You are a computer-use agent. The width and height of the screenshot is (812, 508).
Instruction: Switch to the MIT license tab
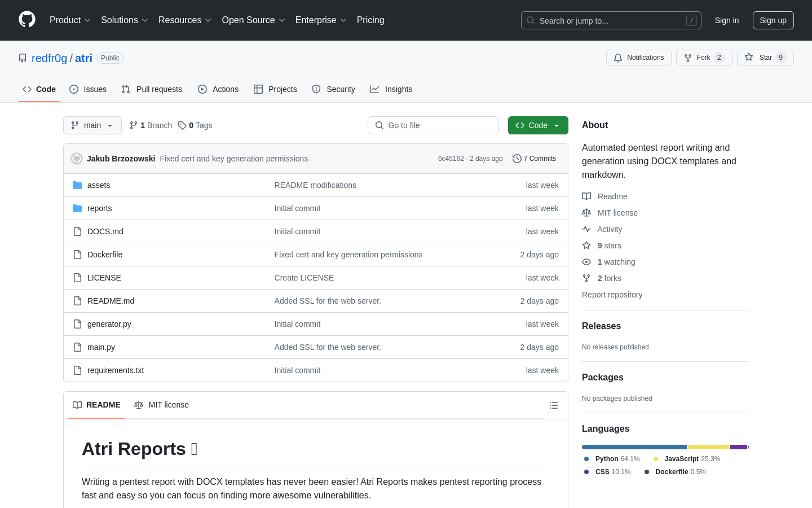click(x=161, y=405)
